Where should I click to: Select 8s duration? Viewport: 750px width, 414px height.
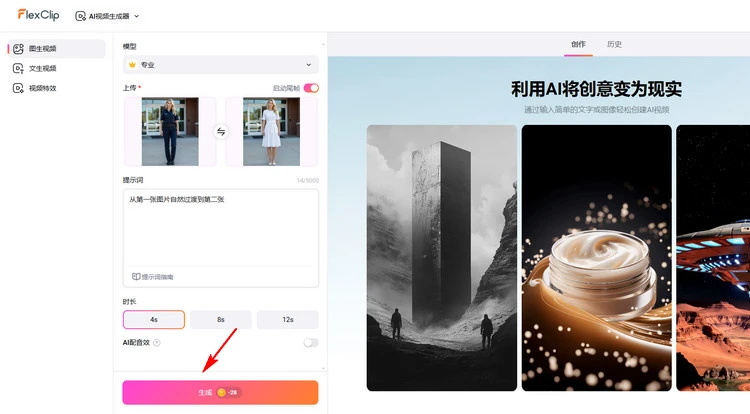coord(221,319)
